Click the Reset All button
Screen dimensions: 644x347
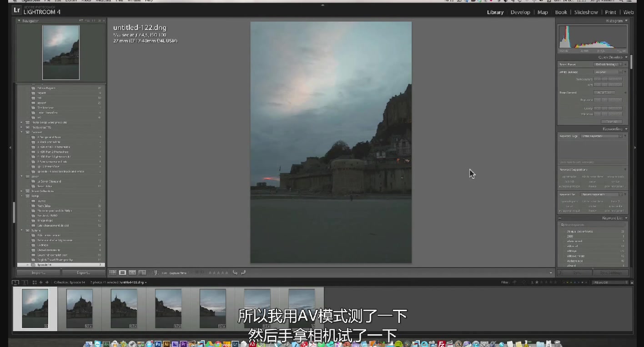[612, 121]
